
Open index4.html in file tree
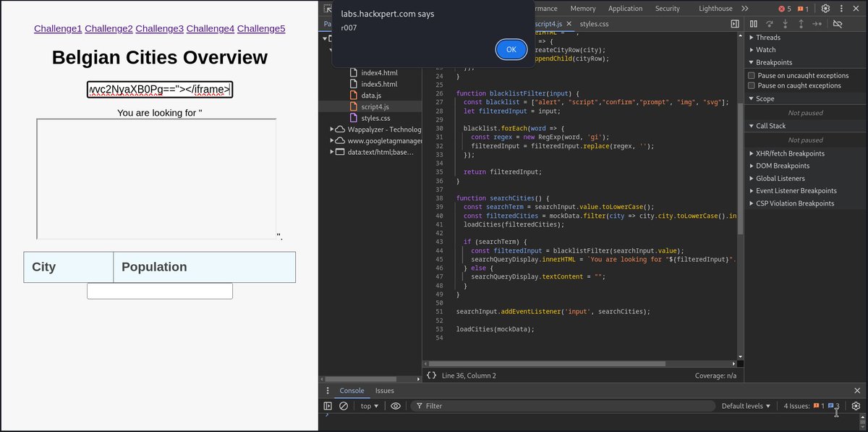click(373, 73)
